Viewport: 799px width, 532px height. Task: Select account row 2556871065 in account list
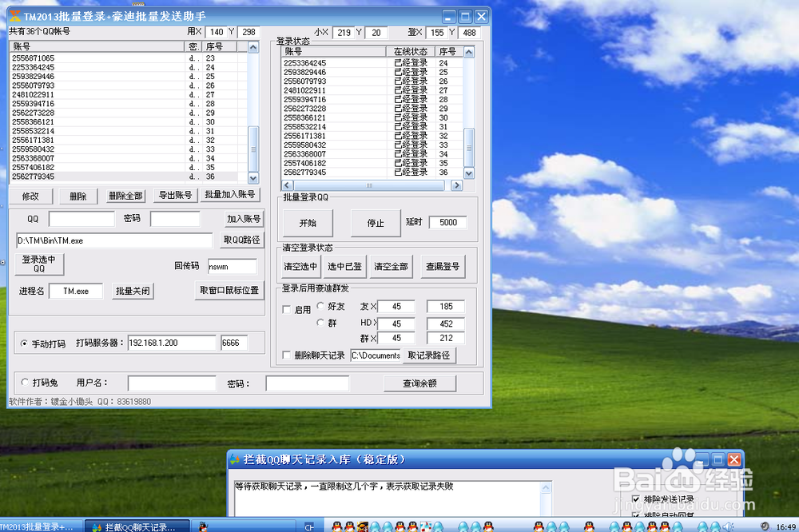point(123,58)
